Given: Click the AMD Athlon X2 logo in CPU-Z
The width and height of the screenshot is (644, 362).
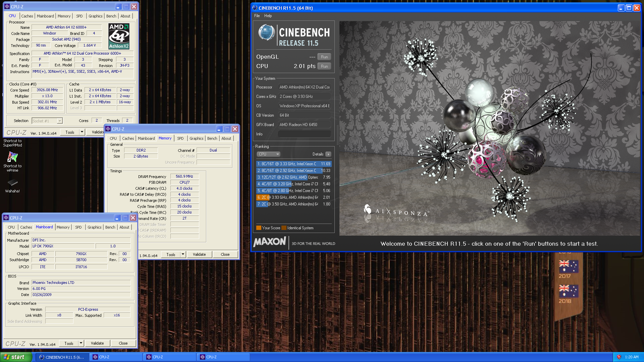Looking at the screenshot, I should click(119, 36).
